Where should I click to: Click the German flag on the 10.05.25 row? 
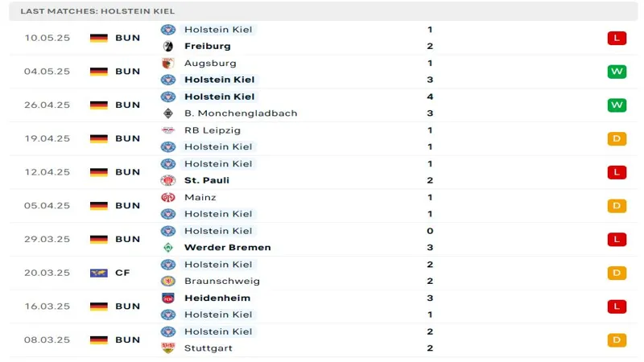coord(99,38)
